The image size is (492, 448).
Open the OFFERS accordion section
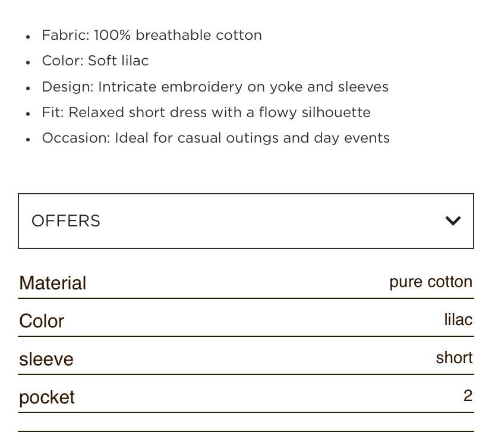245,221
